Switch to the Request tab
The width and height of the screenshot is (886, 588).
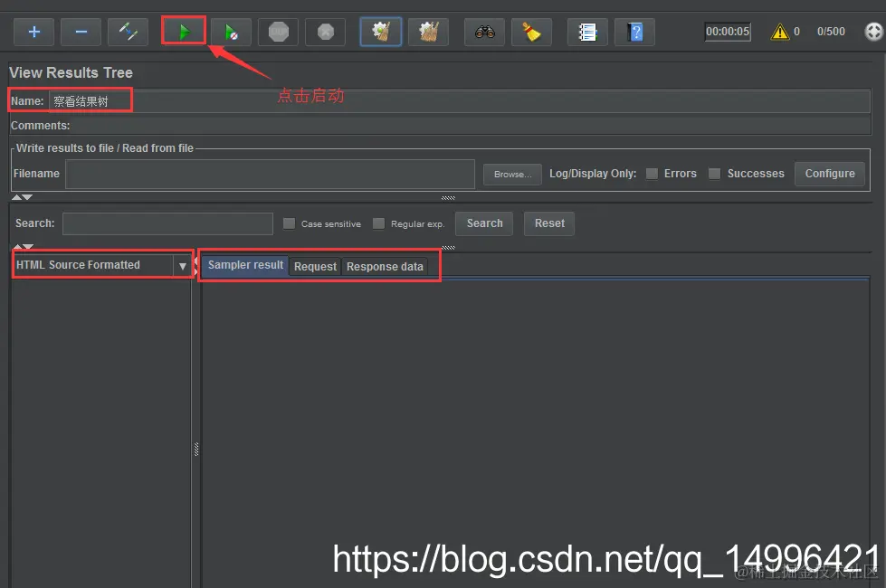(315, 267)
